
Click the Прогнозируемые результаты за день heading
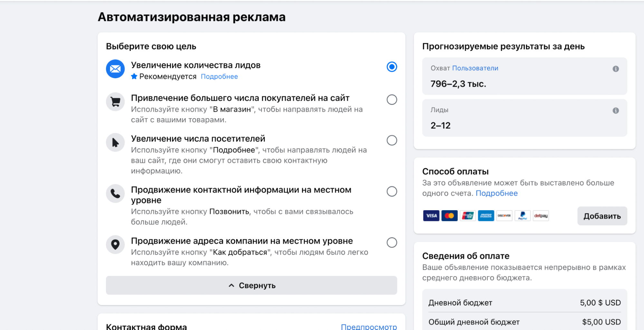(x=503, y=46)
